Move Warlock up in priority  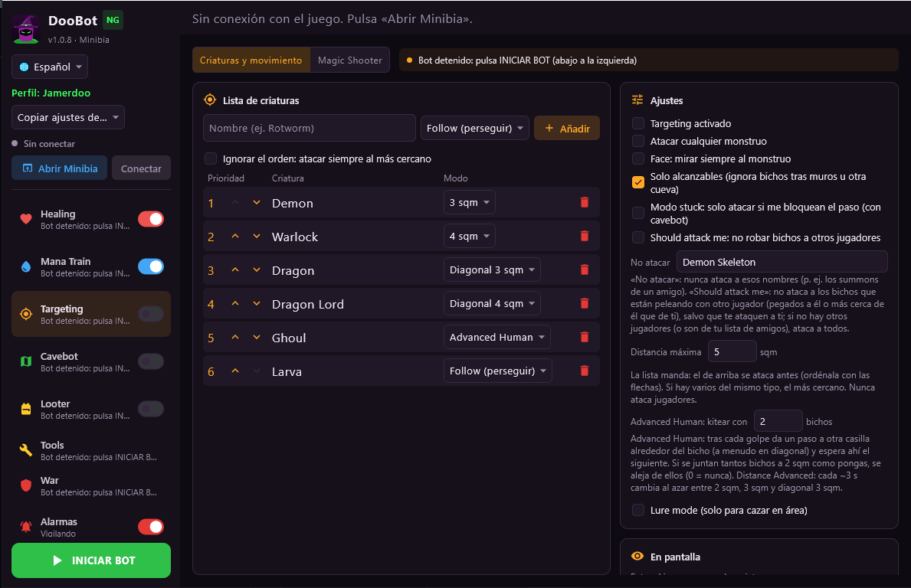(x=235, y=237)
